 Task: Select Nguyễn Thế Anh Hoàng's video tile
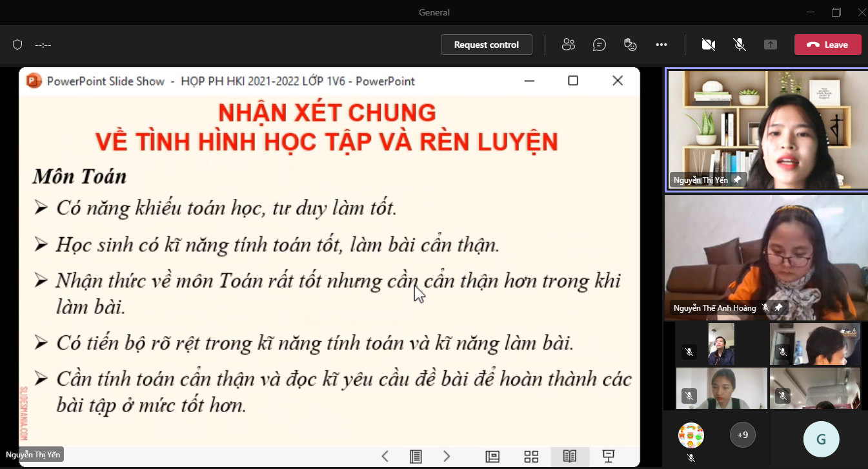pos(766,257)
